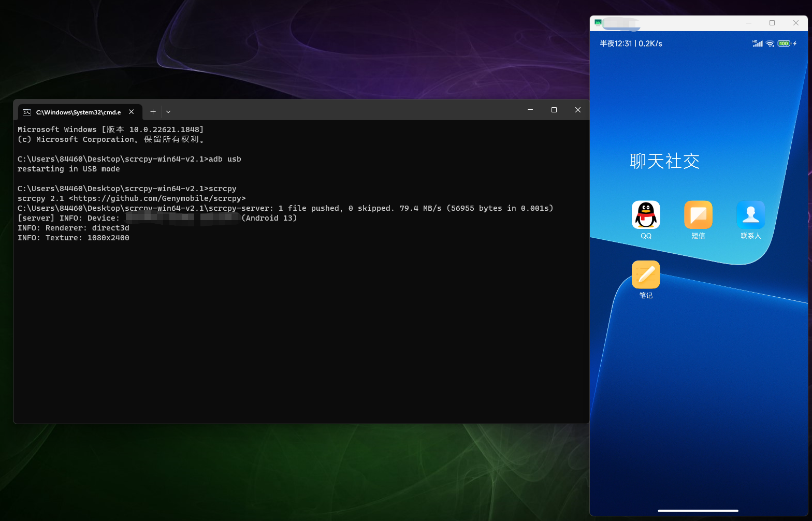Expand the terminal profile dropdown
Viewport: 812px width, 521px height.
click(168, 112)
